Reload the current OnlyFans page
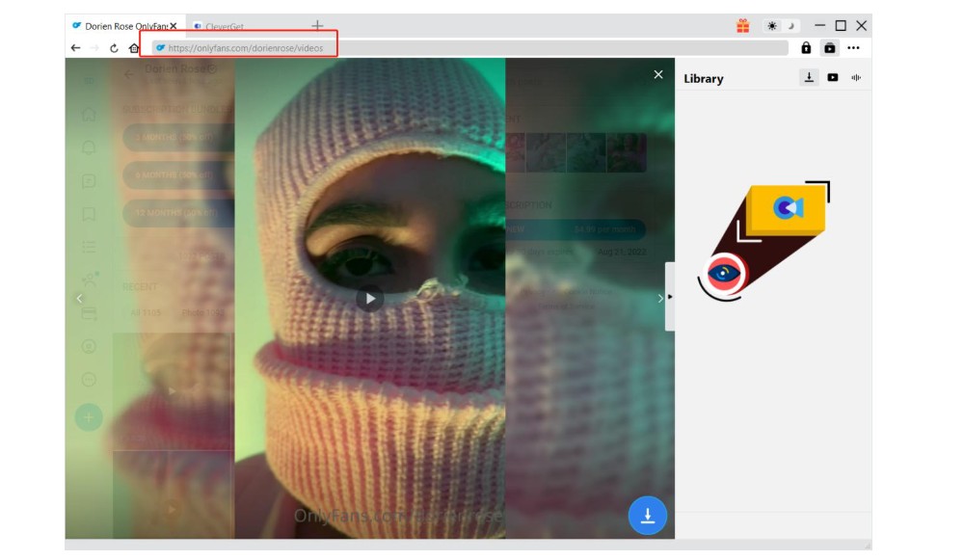This screenshot has height=560, width=964. pos(115,48)
